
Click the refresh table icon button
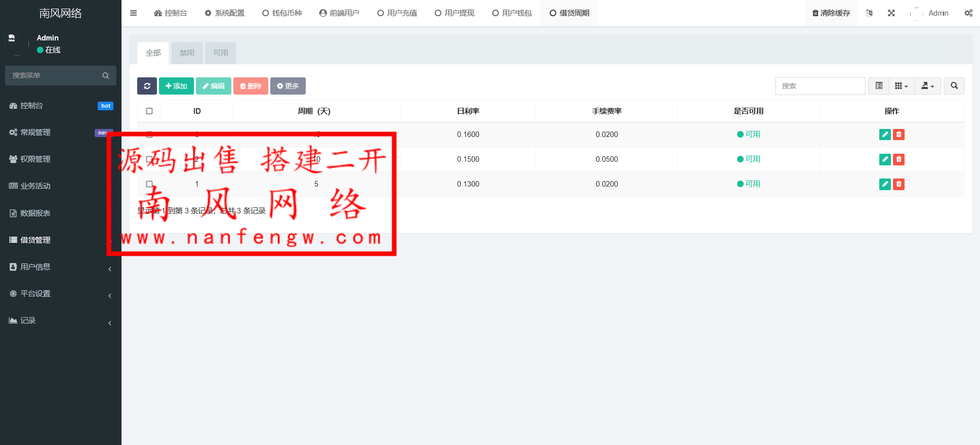tap(147, 86)
